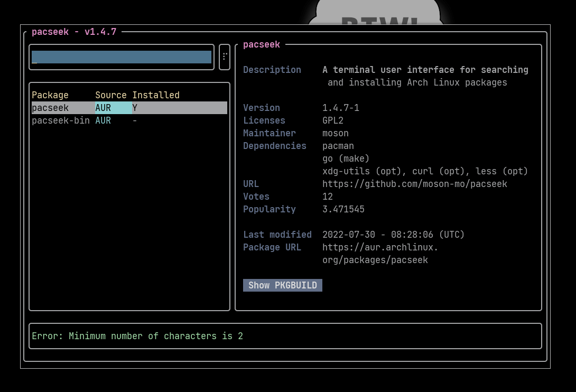Image resolution: width=576 pixels, height=392 pixels.
Task: Click the Package column header
Action: click(50, 95)
